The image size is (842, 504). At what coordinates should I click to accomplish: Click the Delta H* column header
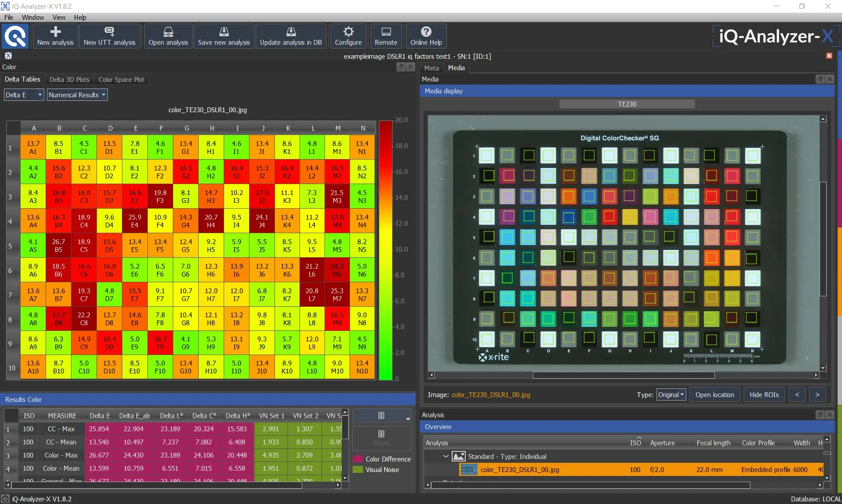click(238, 415)
